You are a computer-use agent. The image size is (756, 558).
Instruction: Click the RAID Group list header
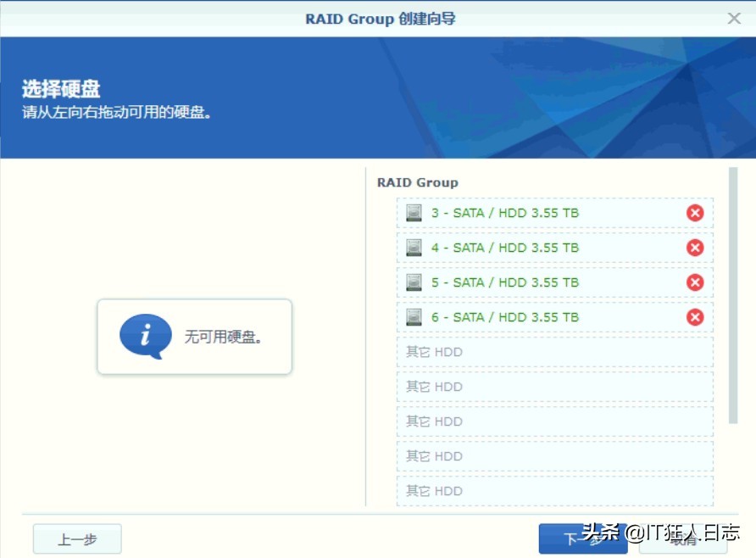417,182
